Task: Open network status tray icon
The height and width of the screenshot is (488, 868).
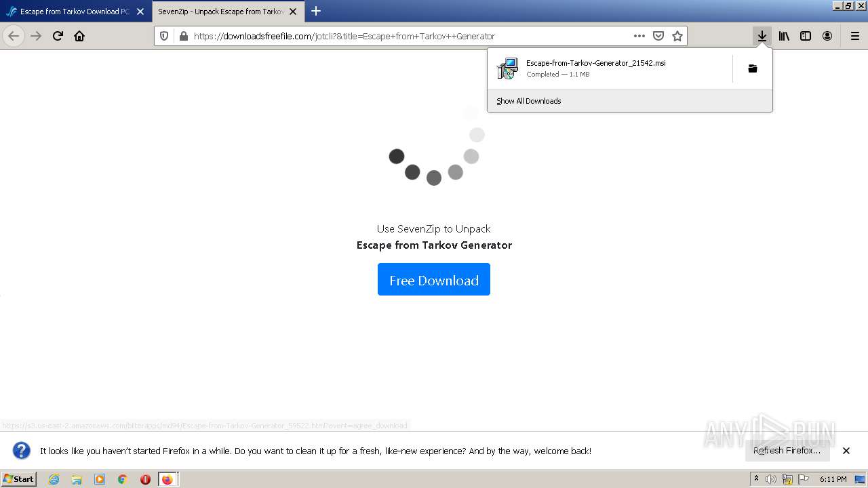Action: (x=787, y=479)
